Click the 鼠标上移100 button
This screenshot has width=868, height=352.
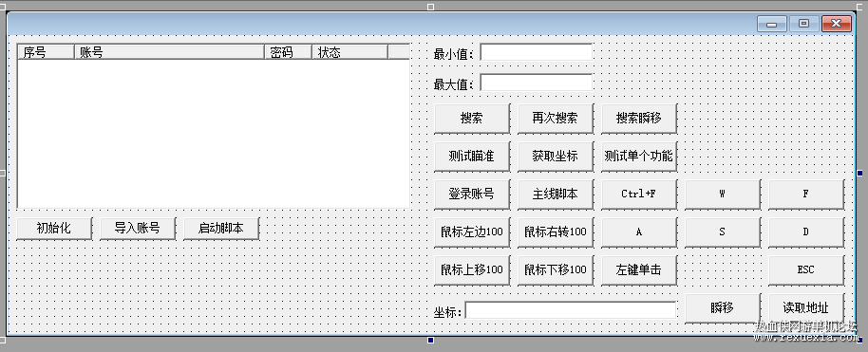[472, 270]
